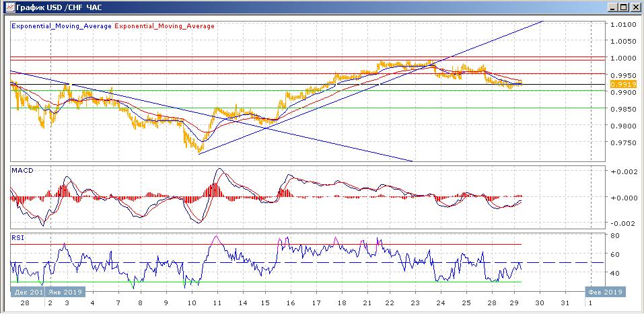Viewport: 644px width, 316px height.
Task: Click the MACD panel label
Action: (x=22, y=170)
